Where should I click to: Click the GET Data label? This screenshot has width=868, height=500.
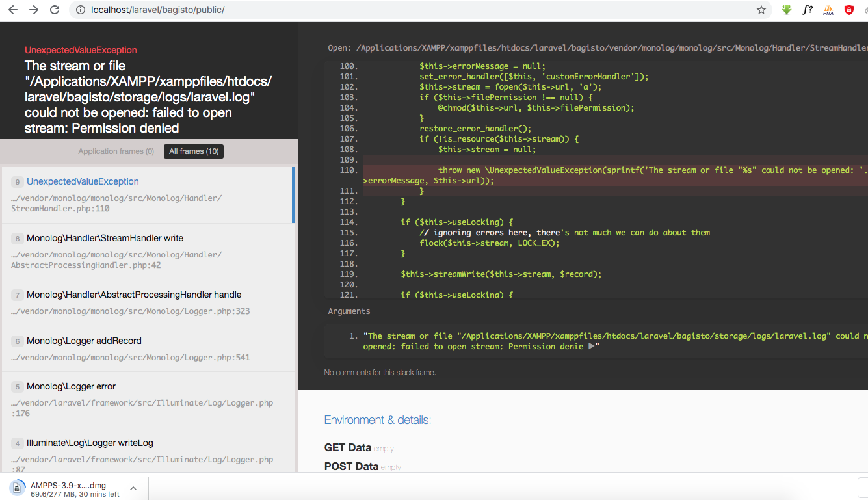click(x=348, y=447)
